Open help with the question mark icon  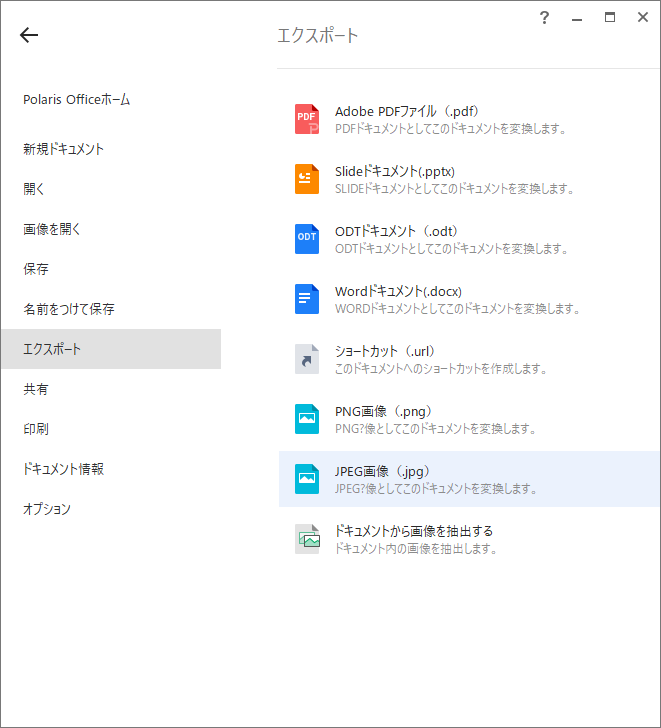tap(544, 18)
